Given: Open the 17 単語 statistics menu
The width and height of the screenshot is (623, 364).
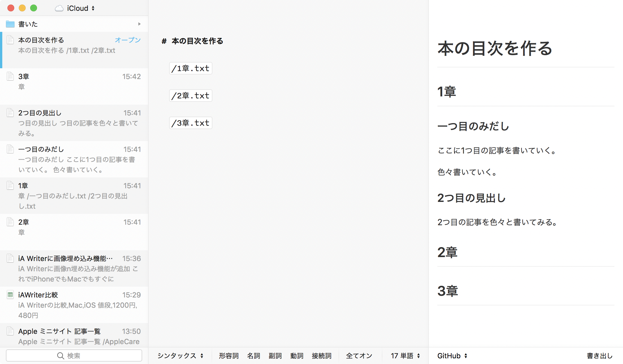Looking at the screenshot, I should point(405,356).
